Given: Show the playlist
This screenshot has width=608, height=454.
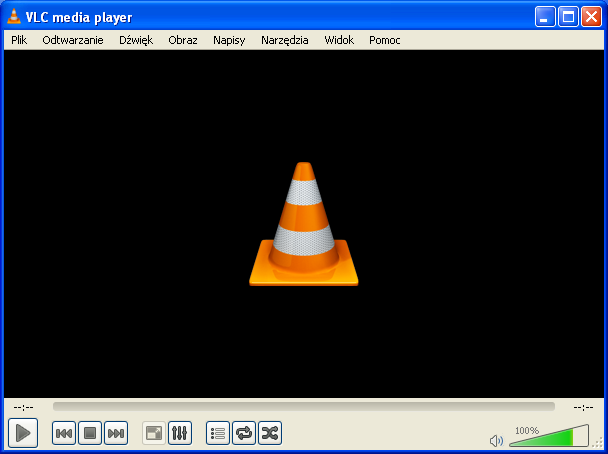Looking at the screenshot, I should coord(218,433).
